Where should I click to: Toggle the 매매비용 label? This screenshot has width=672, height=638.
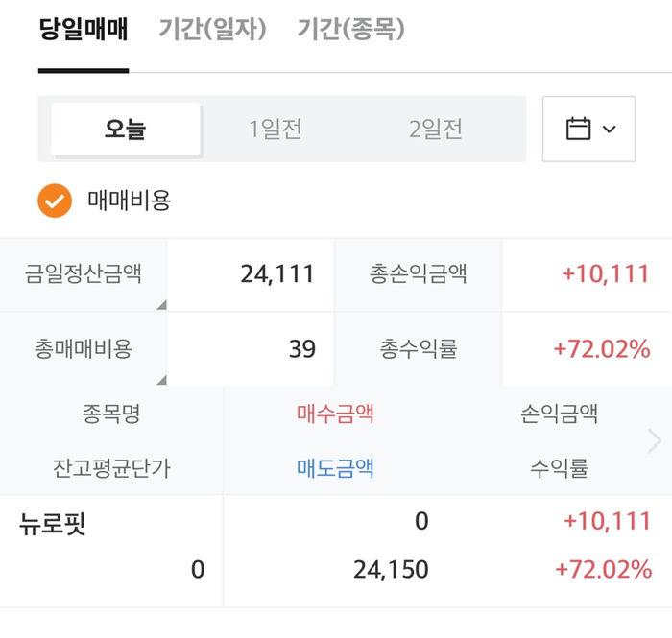129,201
